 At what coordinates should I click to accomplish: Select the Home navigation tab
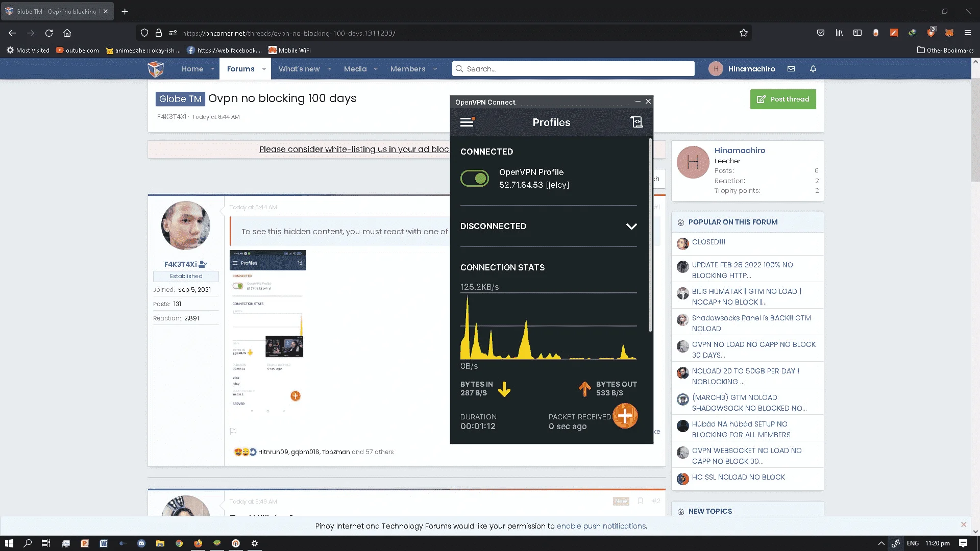[192, 69]
